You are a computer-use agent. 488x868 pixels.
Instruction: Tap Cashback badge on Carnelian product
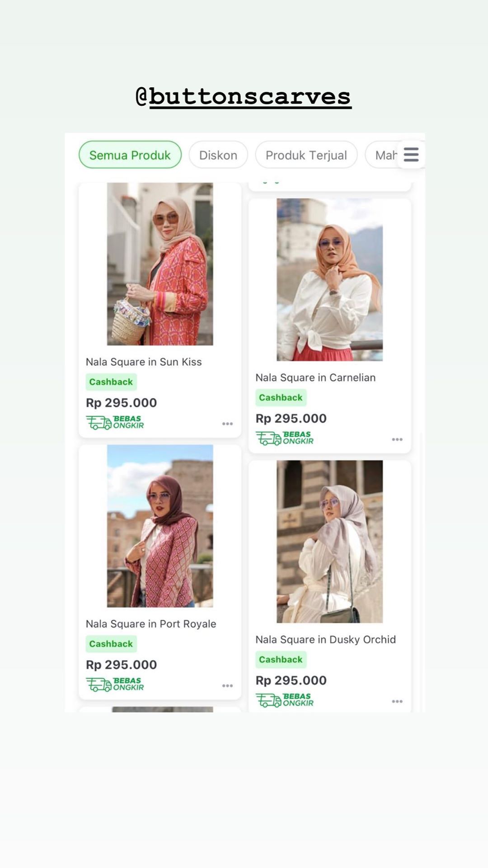(281, 397)
